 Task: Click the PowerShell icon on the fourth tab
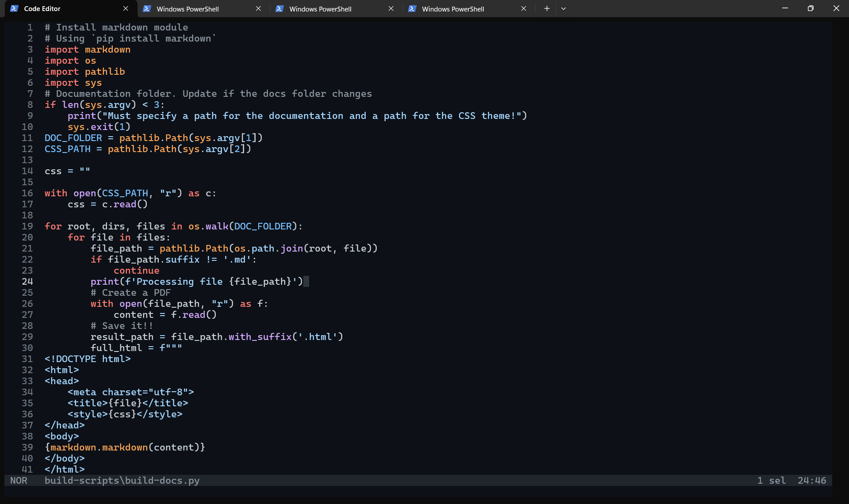(x=412, y=9)
